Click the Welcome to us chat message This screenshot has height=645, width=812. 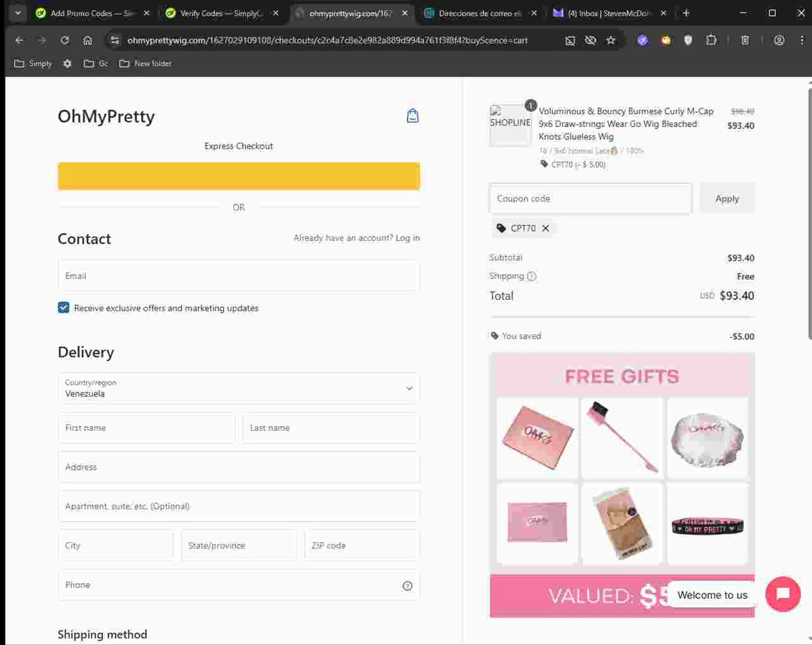(x=712, y=595)
